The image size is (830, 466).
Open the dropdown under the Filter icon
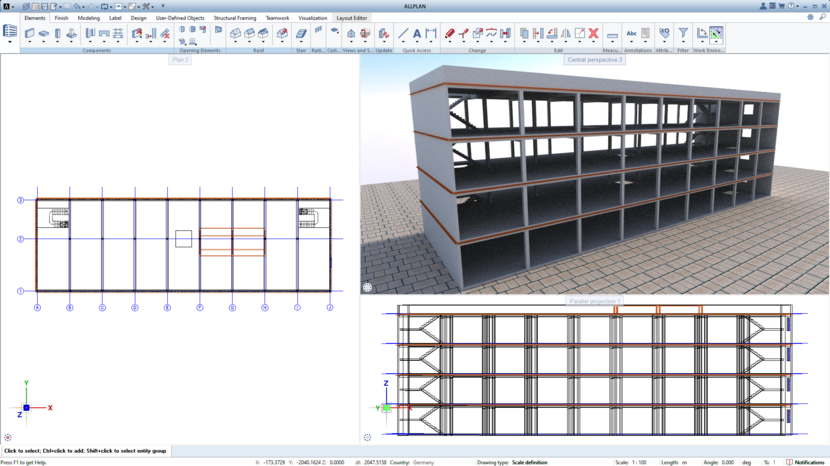pyautogui.click(x=683, y=43)
